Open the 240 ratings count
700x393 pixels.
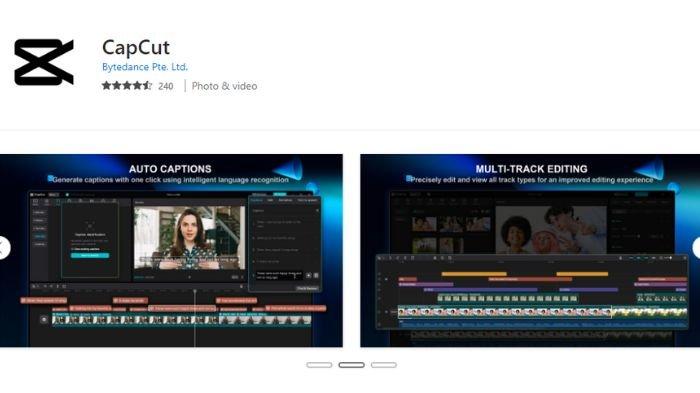[166, 86]
